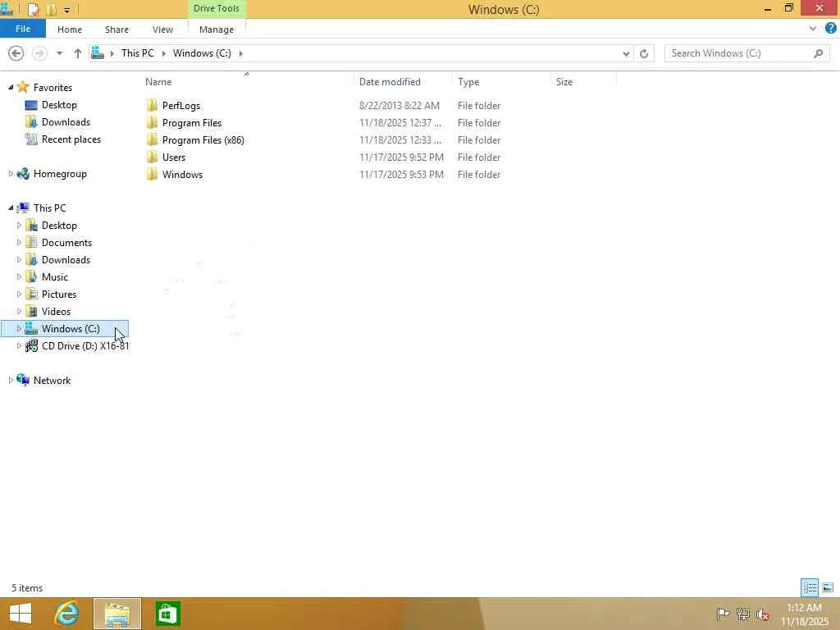Collapse the Favorites group
Image resolution: width=840 pixels, height=630 pixels.
(x=11, y=87)
